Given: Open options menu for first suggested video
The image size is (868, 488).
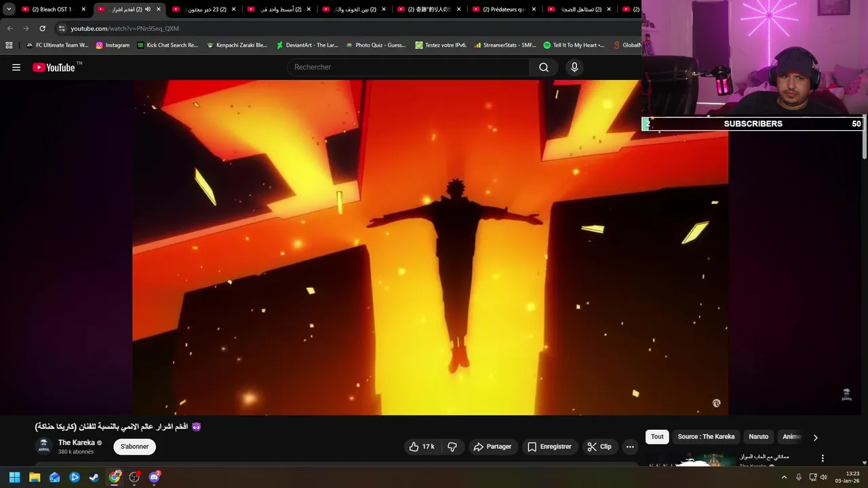Looking at the screenshot, I should point(823,459).
